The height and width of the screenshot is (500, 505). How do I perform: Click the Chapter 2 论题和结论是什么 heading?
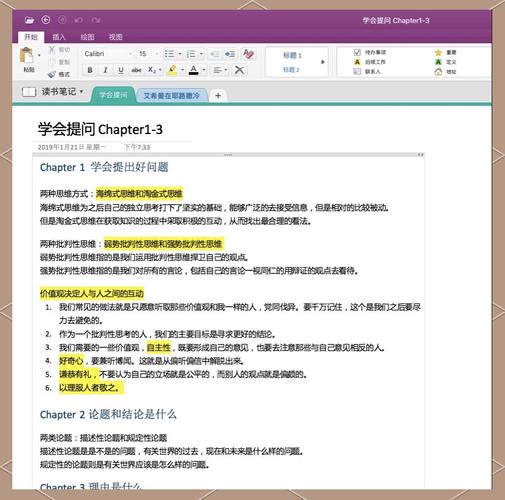point(108,414)
